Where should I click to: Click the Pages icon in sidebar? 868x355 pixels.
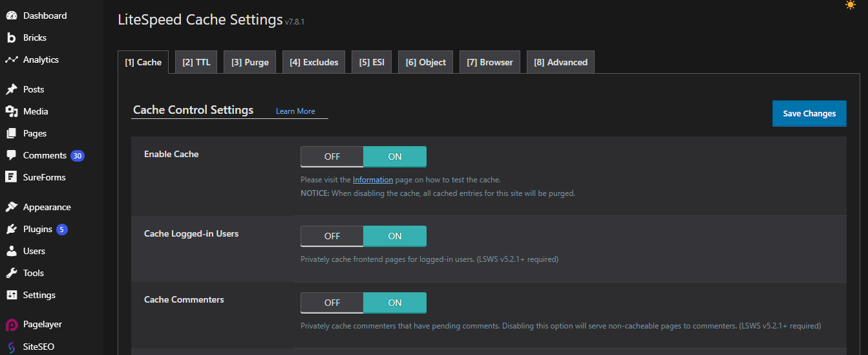(x=12, y=133)
